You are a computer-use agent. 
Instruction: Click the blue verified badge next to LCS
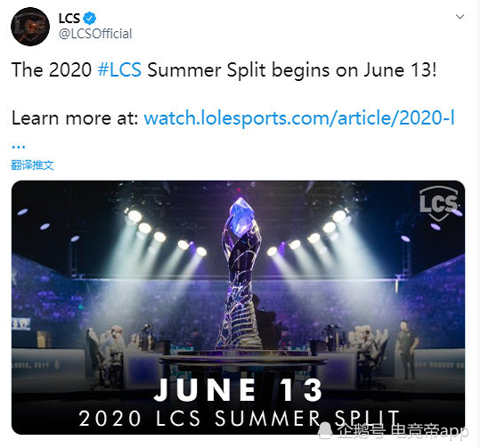pyautogui.click(x=90, y=19)
